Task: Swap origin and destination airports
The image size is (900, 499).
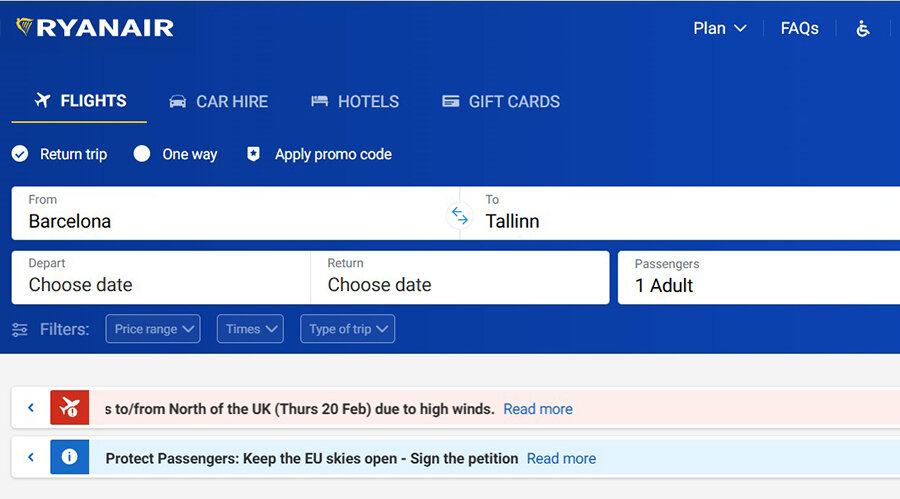Action: [x=459, y=214]
